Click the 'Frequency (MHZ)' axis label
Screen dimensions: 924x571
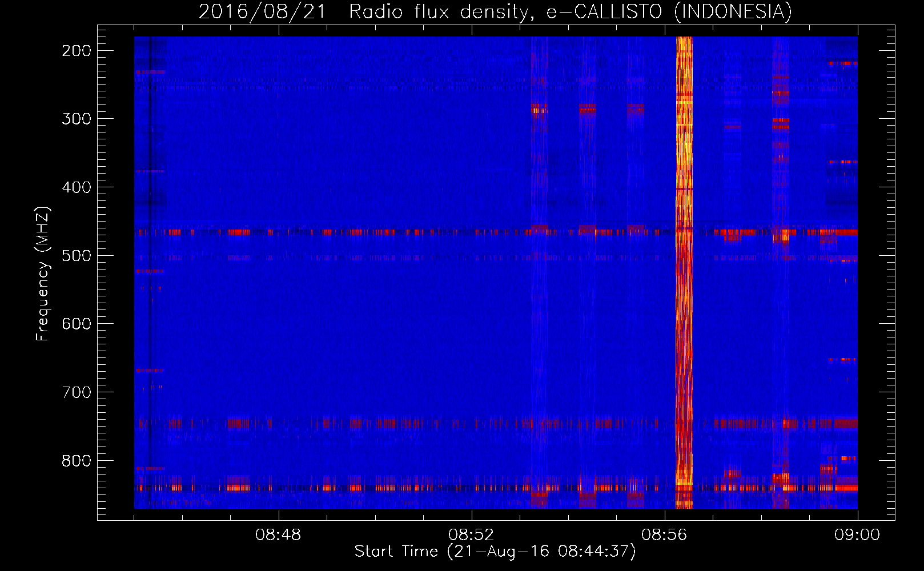[x=43, y=274]
